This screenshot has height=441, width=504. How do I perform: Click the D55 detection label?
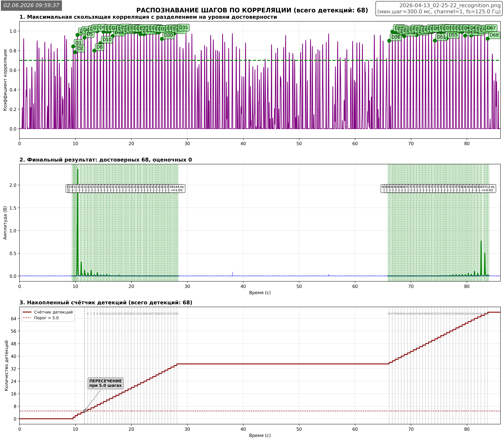(x=453, y=35)
